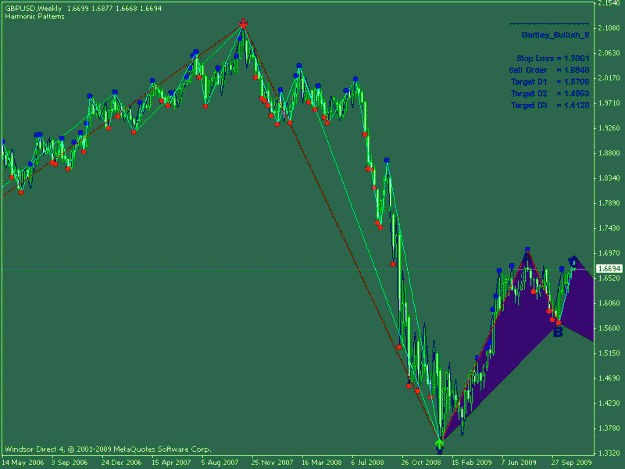Click the 1.6060 price scale label

click(x=609, y=303)
